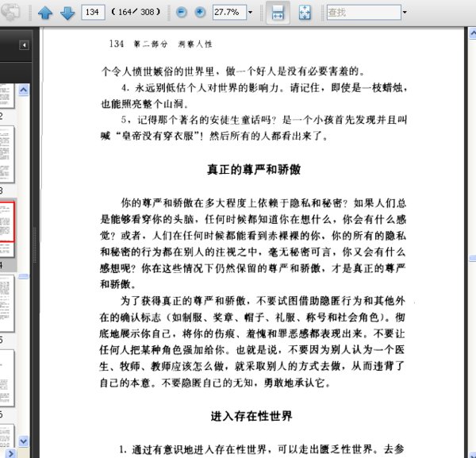Go to next page with down arrow
The width and height of the screenshot is (476, 458).
67,13
